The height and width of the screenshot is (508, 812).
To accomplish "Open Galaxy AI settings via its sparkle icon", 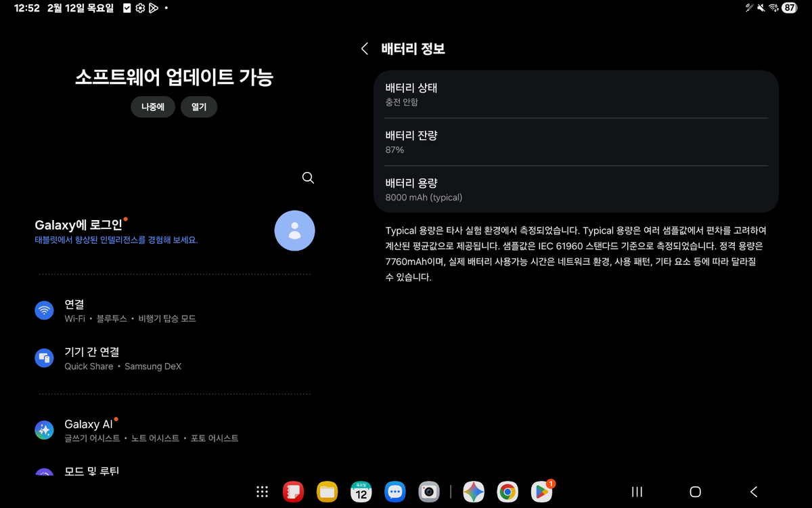I will (x=44, y=429).
